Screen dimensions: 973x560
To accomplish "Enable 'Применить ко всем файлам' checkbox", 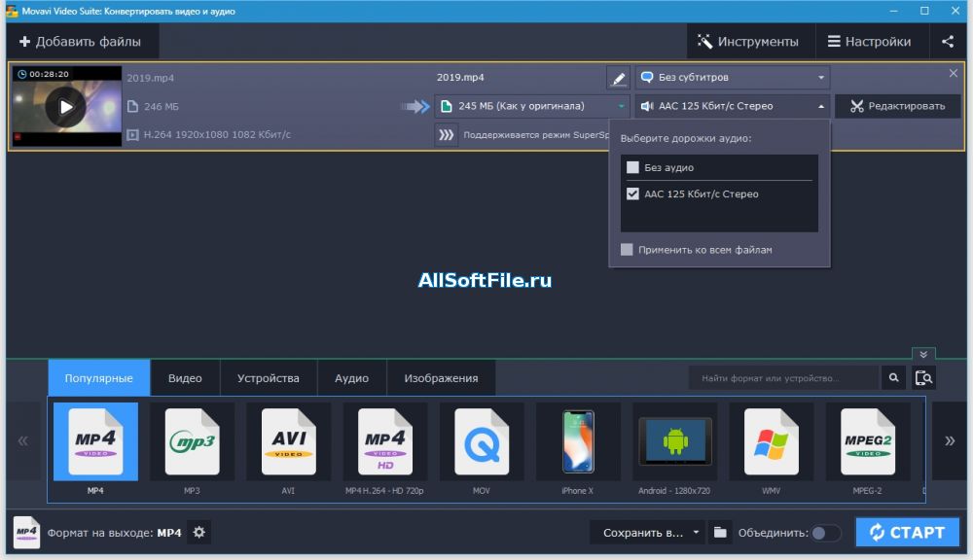I will pos(628,250).
